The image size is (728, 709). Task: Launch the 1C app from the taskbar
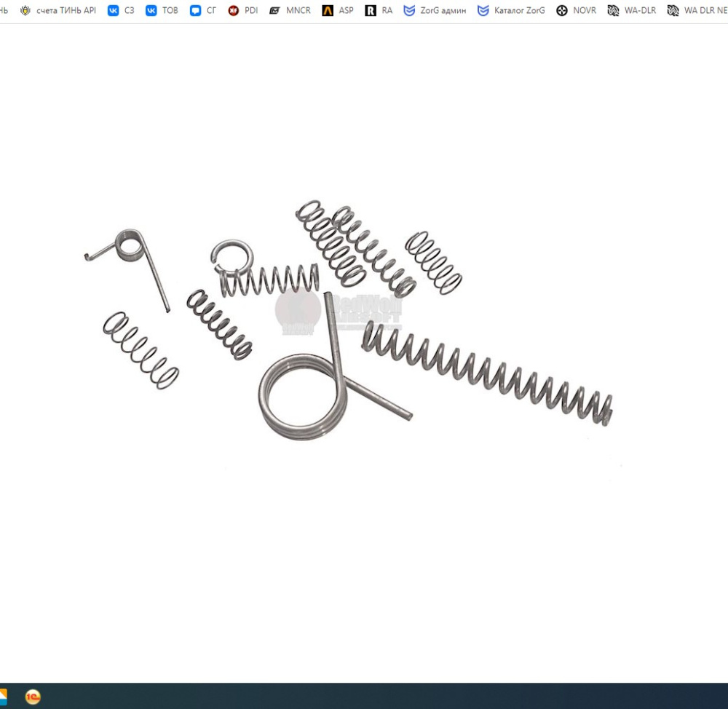click(x=33, y=697)
